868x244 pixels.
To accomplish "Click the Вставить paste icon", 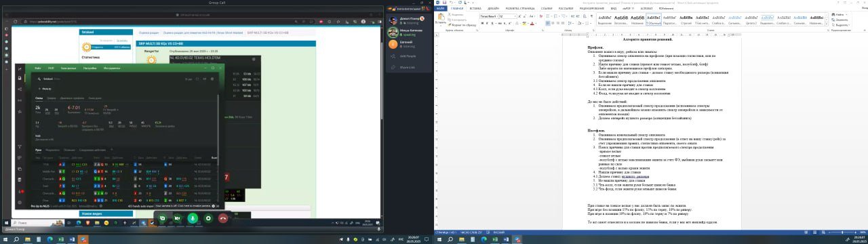I will 441,16.
